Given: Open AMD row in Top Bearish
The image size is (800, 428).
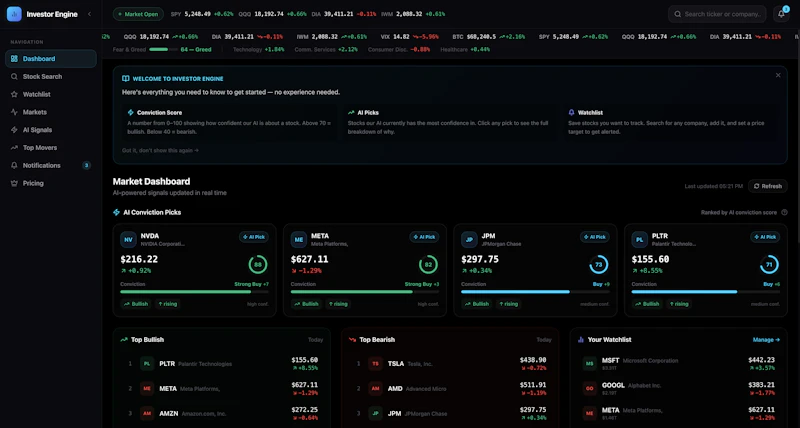Looking at the screenshot, I should coord(450,389).
